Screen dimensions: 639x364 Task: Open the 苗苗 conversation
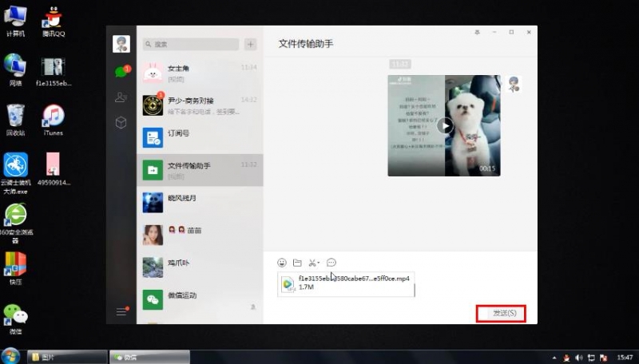[x=200, y=235]
